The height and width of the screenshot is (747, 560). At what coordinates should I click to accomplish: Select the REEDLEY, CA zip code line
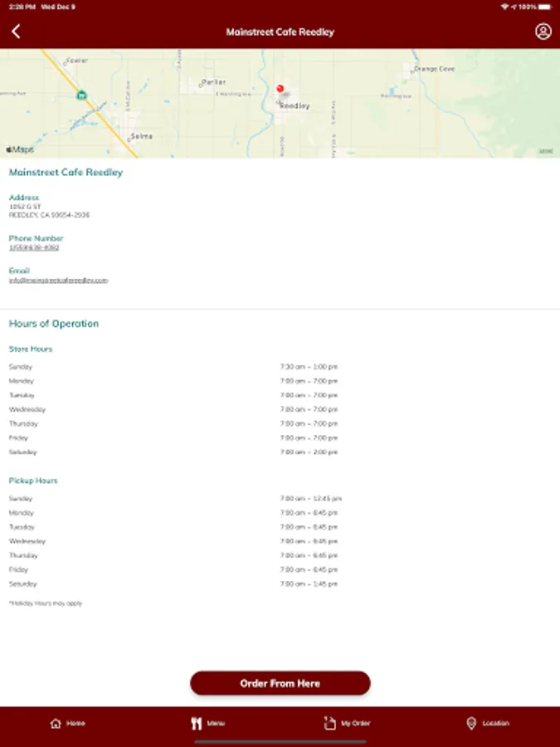(49, 215)
